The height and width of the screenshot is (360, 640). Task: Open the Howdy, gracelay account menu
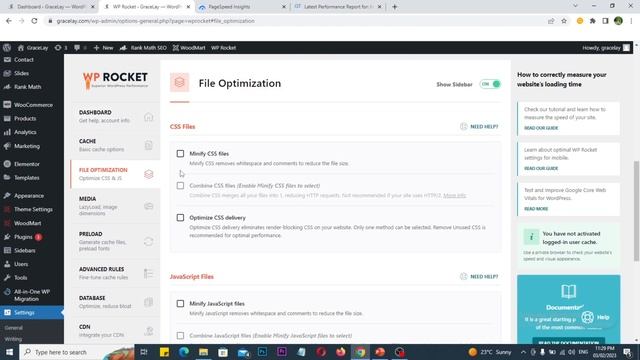coord(606,48)
